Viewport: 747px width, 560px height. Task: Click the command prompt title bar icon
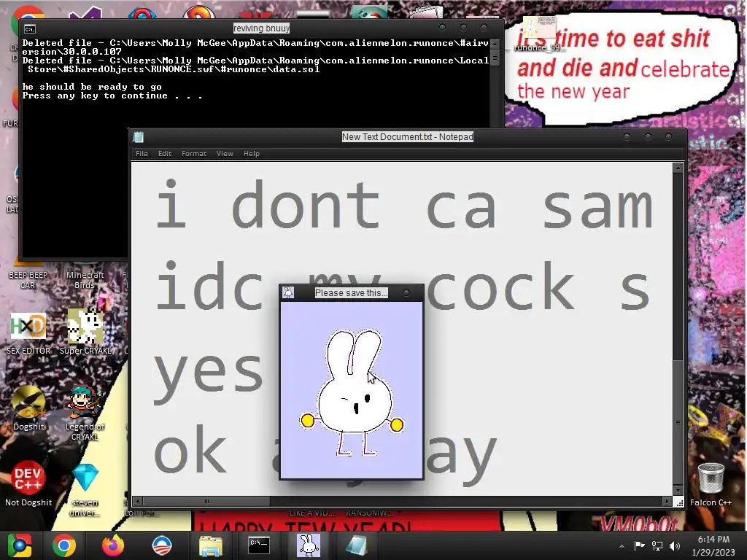coord(29,29)
